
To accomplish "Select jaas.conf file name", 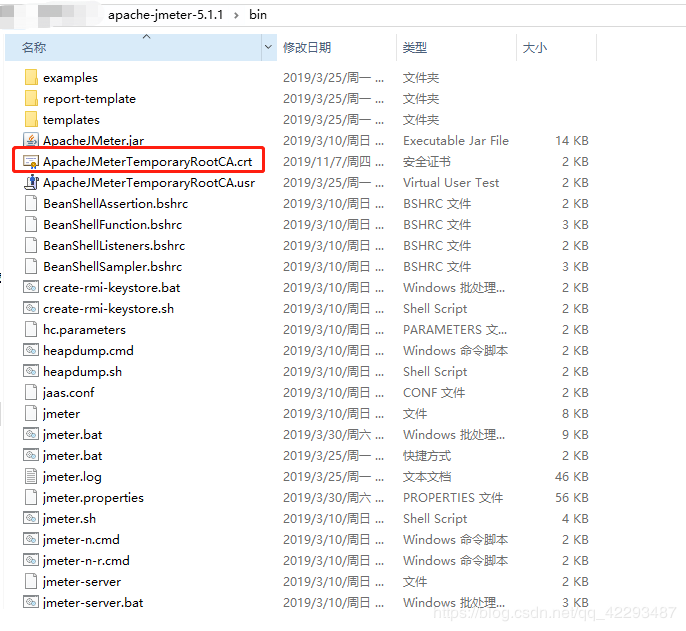I will pos(68,393).
